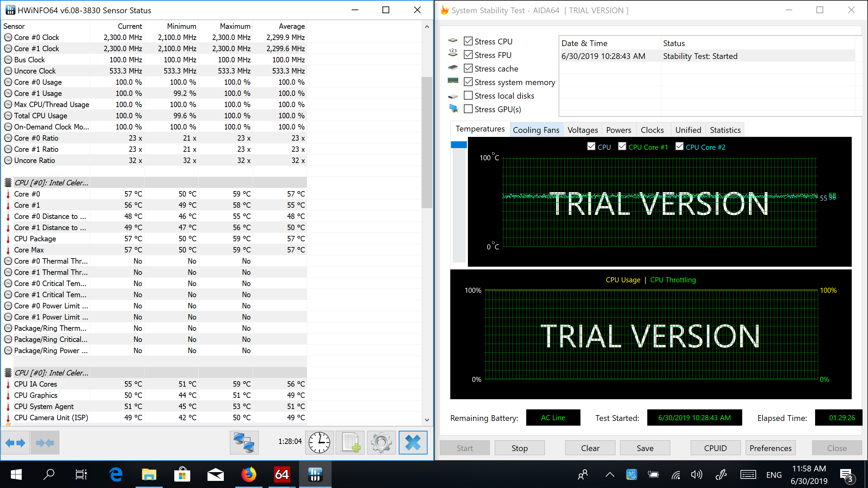Screen dimensions: 868x488
Task: Open Preferences button
Action: click(771, 448)
